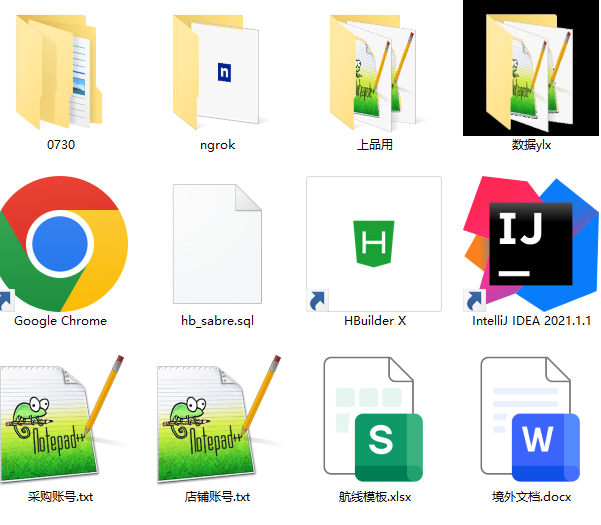Select the ngrok folder icon

point(217,72)
